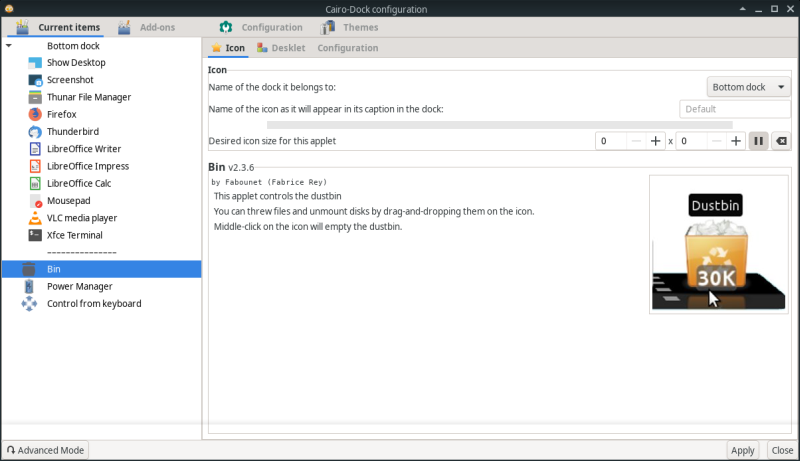Select Control from keyboard applet

click(93, 303)
